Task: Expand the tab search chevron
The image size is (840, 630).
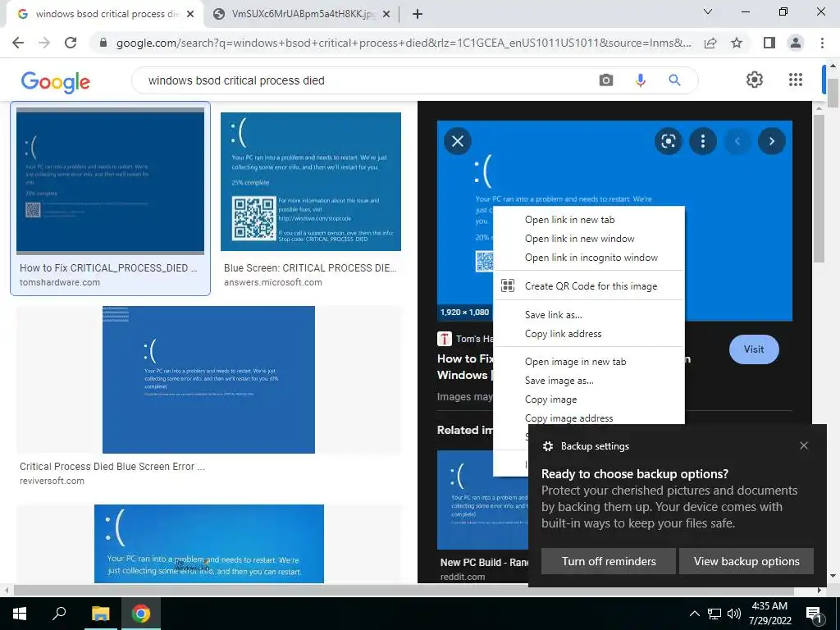Action: [708, 11]
